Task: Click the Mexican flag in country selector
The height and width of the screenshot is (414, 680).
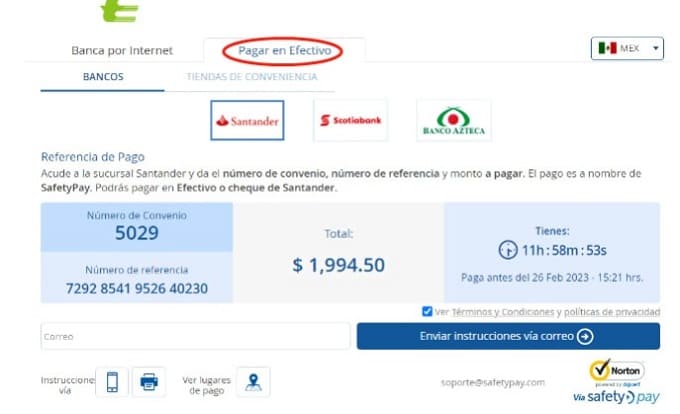Action: 607,48
